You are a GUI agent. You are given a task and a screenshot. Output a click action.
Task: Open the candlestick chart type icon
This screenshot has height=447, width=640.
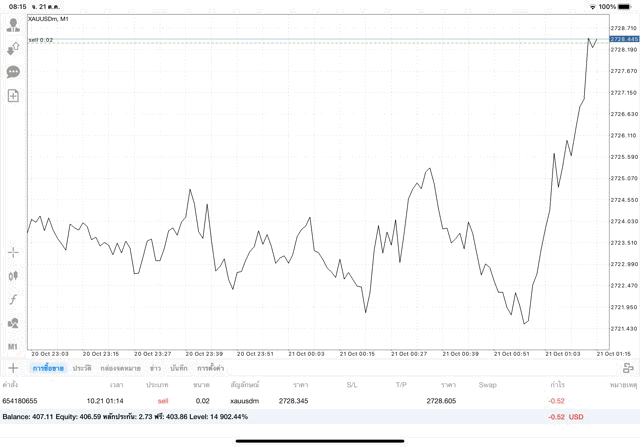(13, 276)
